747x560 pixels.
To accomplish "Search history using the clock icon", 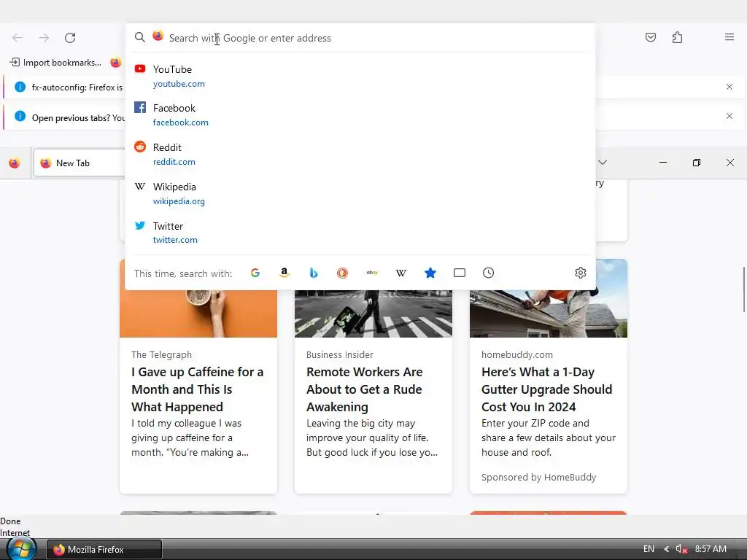I will (x=488, y=273).
